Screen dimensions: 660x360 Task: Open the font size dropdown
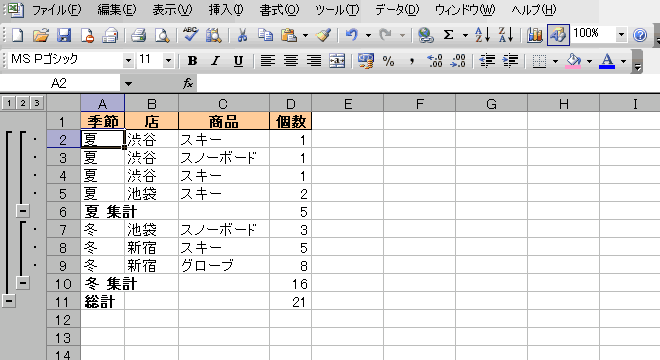168,61
